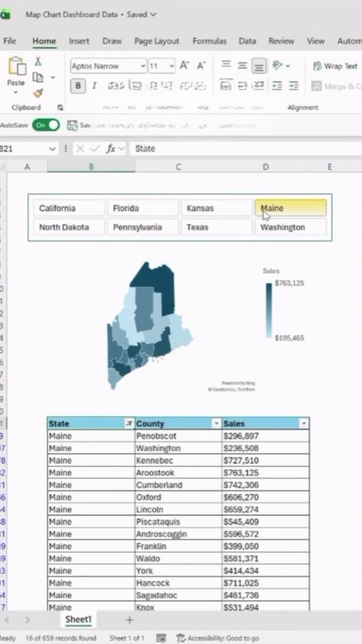
Task: Increase indent in alignment group
Action: (294, 86)
